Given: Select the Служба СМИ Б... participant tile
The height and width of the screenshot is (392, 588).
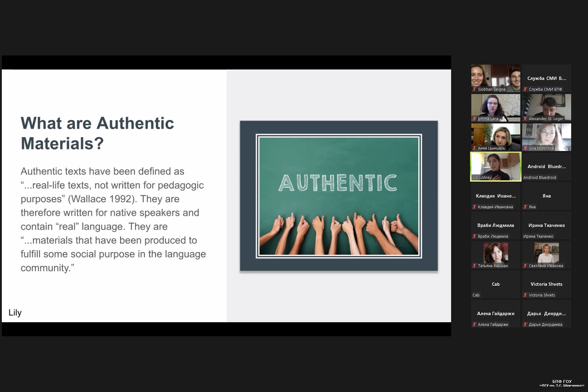Looking at the screenshot, I should (x=547, y=78).
